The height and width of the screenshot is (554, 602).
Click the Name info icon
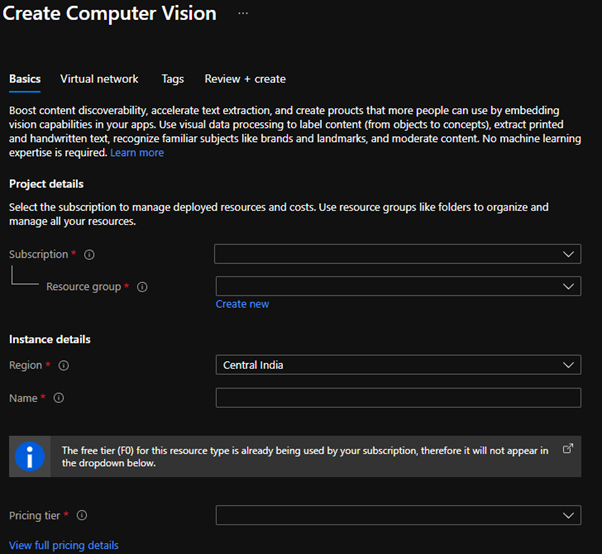point(59,398)
